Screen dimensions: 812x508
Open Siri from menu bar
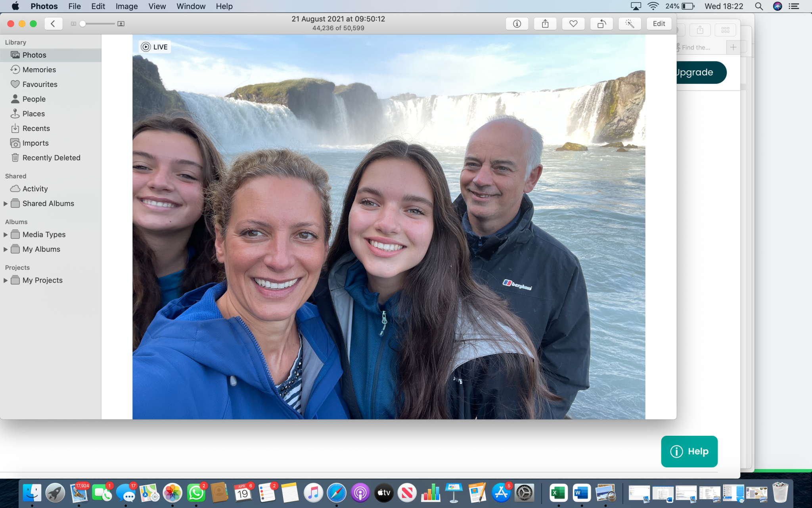pos(777,6)
